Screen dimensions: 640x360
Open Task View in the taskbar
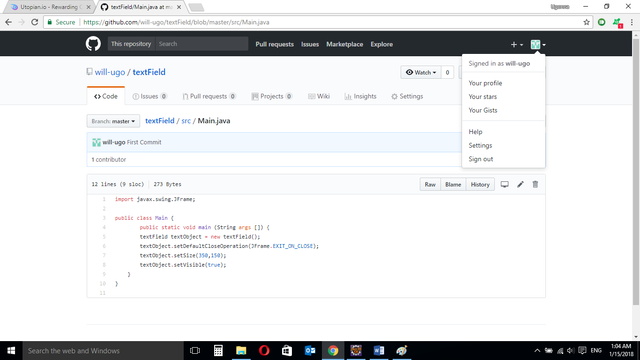pyautogui.click(x=195, y=351)
